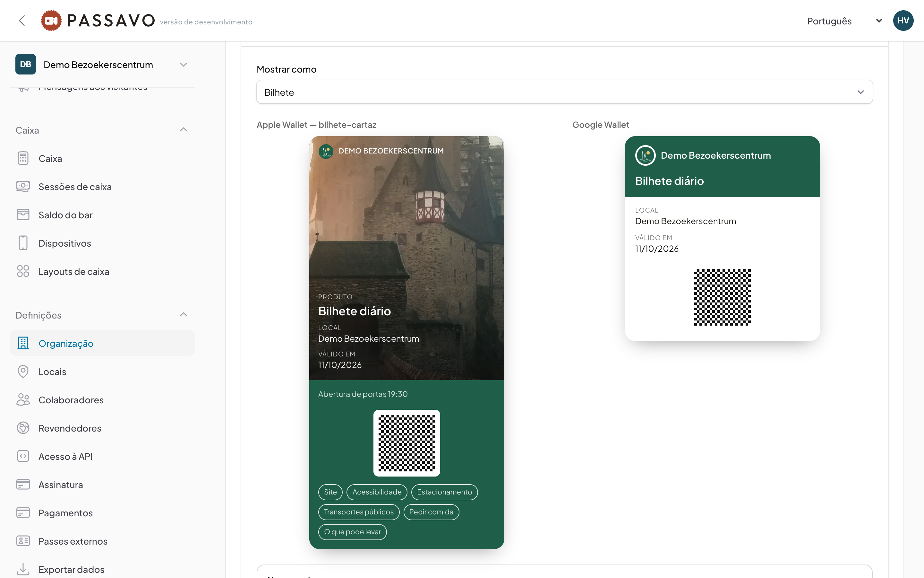This screenshot has width=924, height=578.
Task: Go to Passes externos page
Action: click(102, 541)
